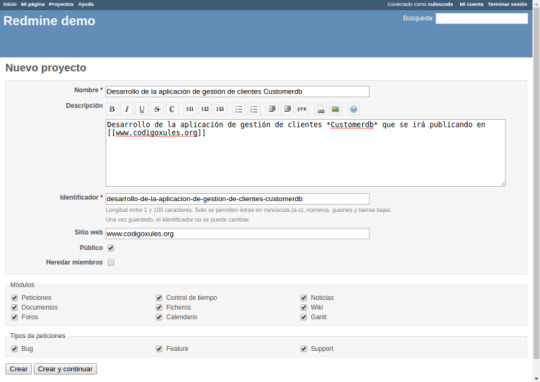540x382 pixels.
Task: Toggle the Calendario module
Action: (x=159, y=317)
